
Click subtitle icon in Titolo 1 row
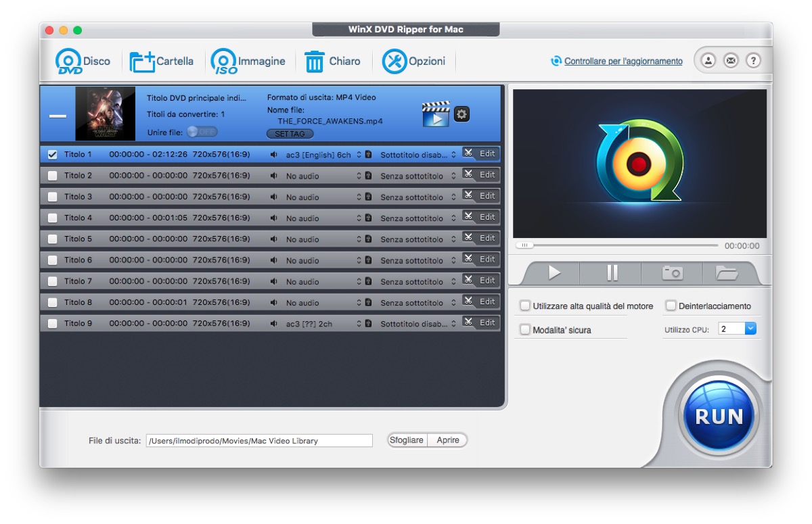point(368,155)
